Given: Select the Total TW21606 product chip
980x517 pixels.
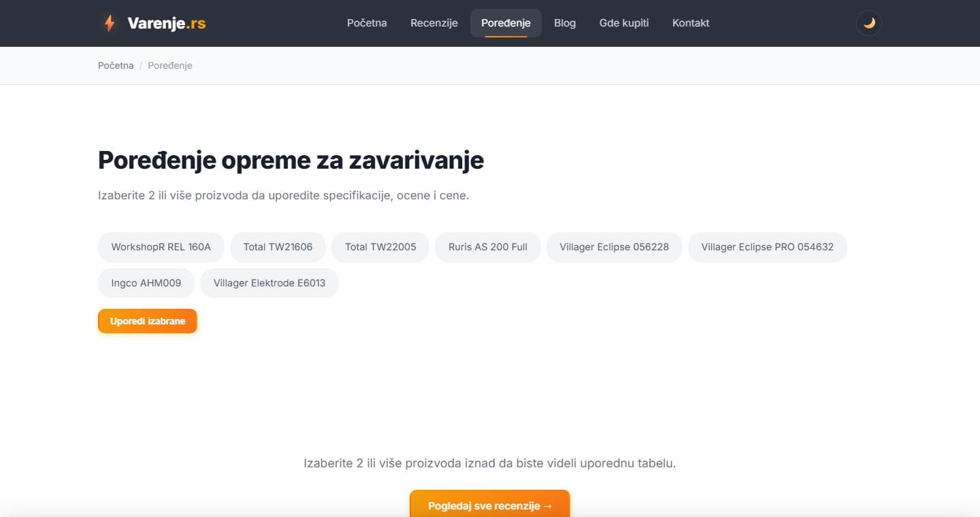Looking at the screenshot, I should [278, 247].
